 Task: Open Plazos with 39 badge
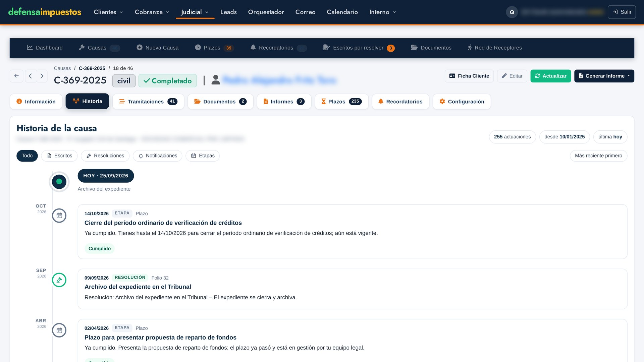tap(214, 48)
